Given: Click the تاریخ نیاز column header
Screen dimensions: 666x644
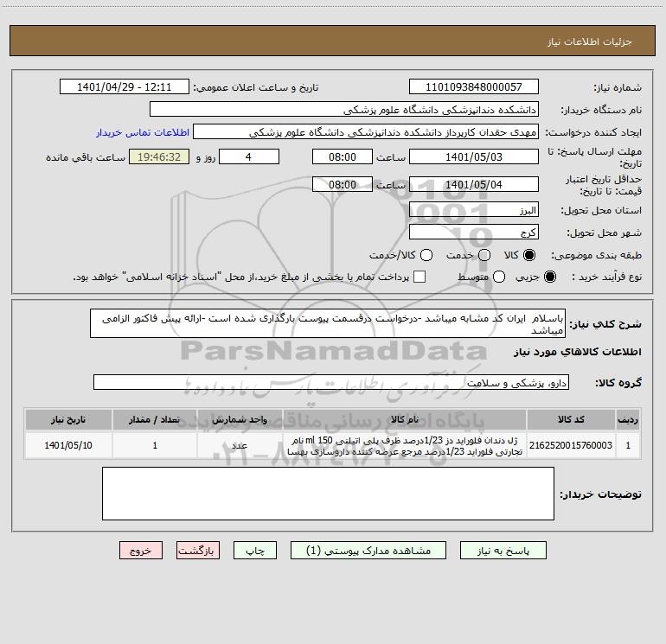Looking at the screenshot, I should click(x=68, y=419).
